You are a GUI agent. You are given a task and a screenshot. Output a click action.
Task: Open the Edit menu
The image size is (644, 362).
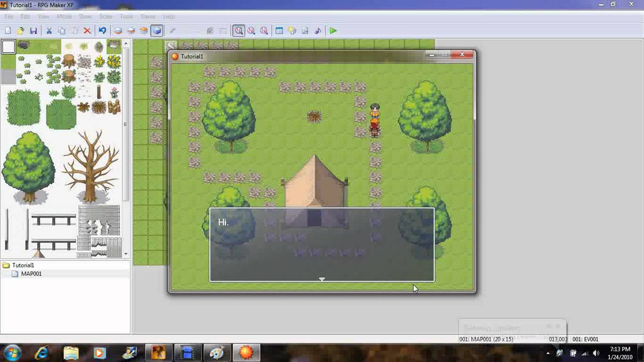25,17
